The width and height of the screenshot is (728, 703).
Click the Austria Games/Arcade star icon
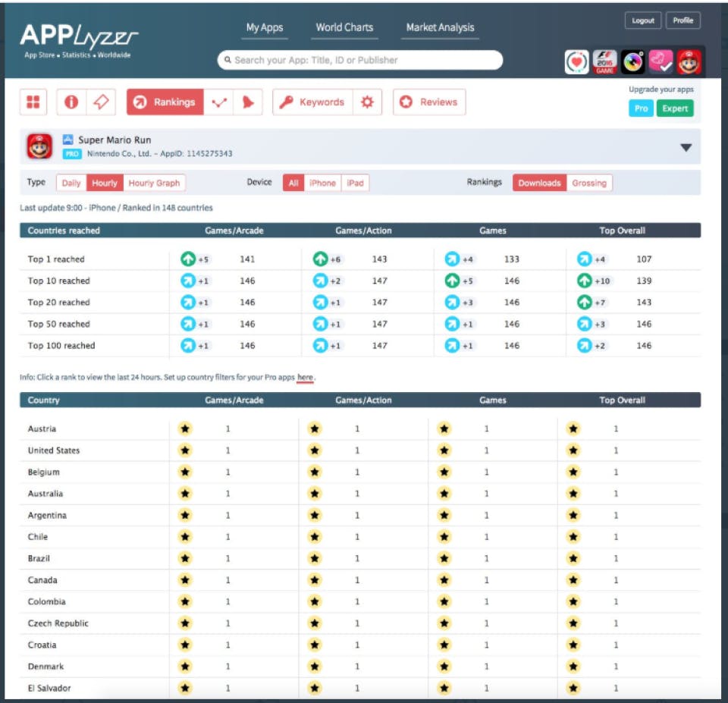pyautogui.click(x=185, y=428)
